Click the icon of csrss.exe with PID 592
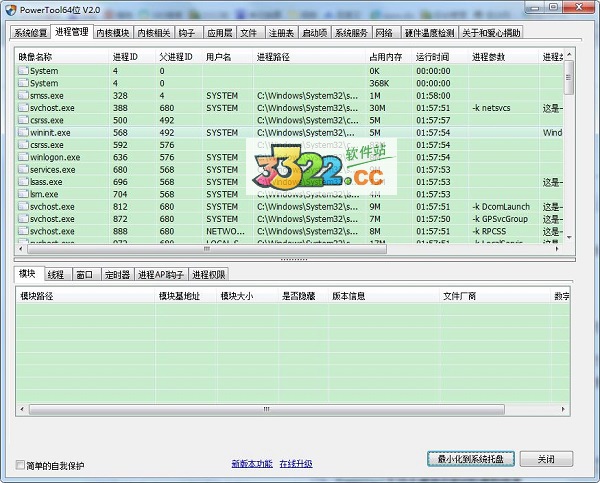 click(x=23, y=145)
